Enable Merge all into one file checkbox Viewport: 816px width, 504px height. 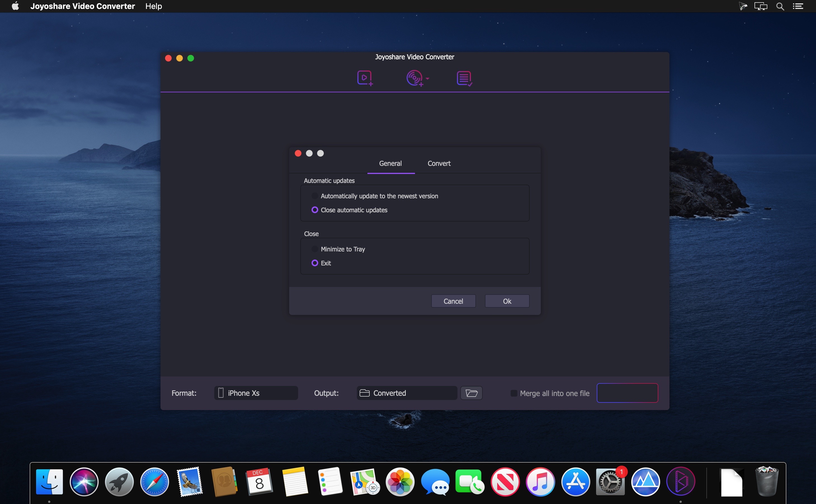point(513,393)
